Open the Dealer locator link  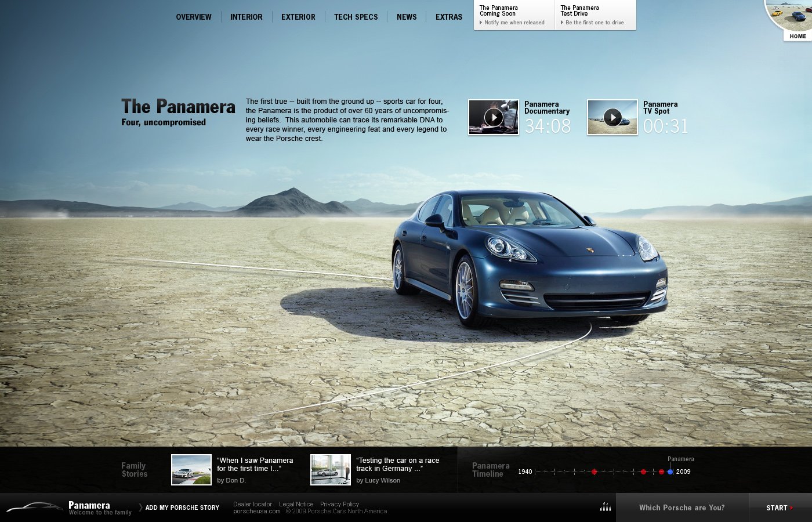(252, 505)
